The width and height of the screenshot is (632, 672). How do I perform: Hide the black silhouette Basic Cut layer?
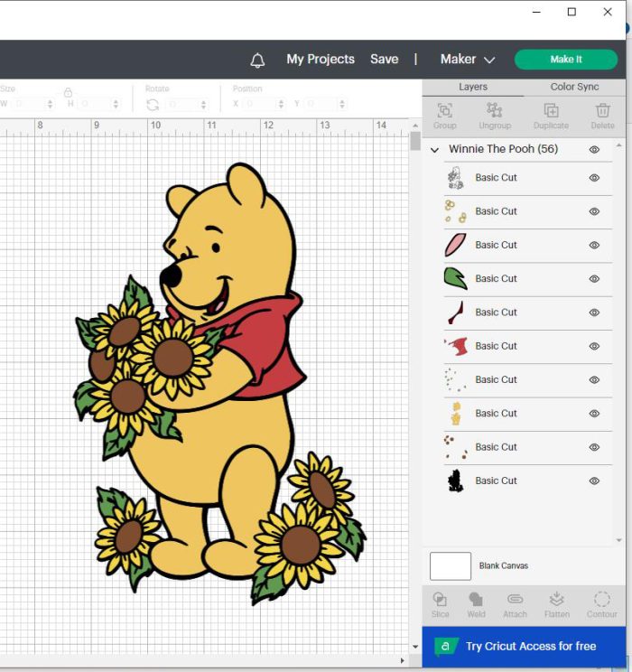[x=594, y=481]
